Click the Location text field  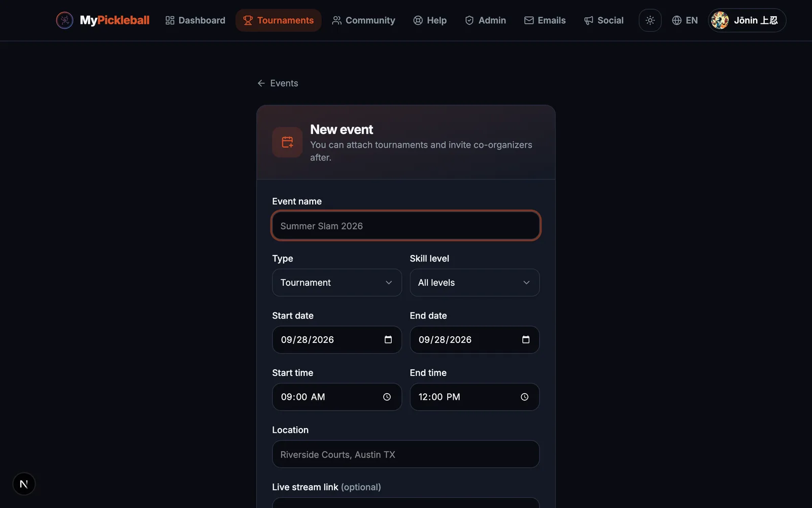pos(406,454)
